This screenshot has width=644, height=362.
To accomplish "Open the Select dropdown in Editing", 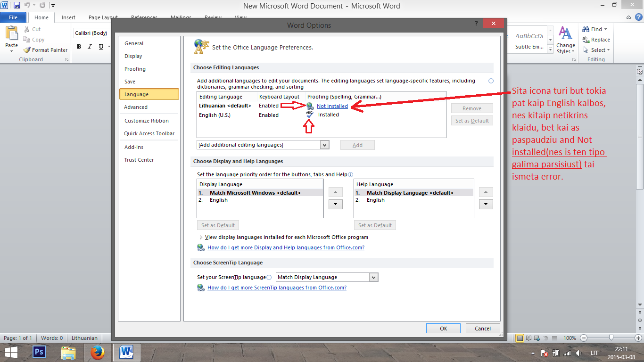I will [x=597, y=50].
